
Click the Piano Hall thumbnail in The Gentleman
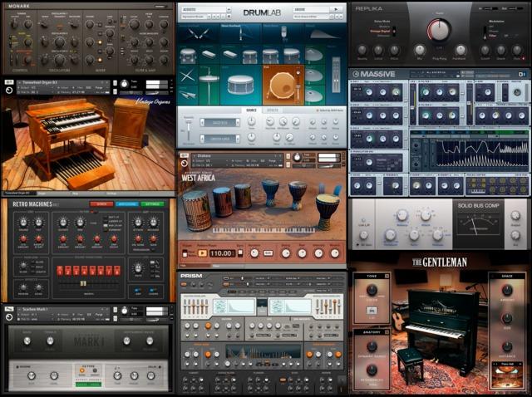507,377
